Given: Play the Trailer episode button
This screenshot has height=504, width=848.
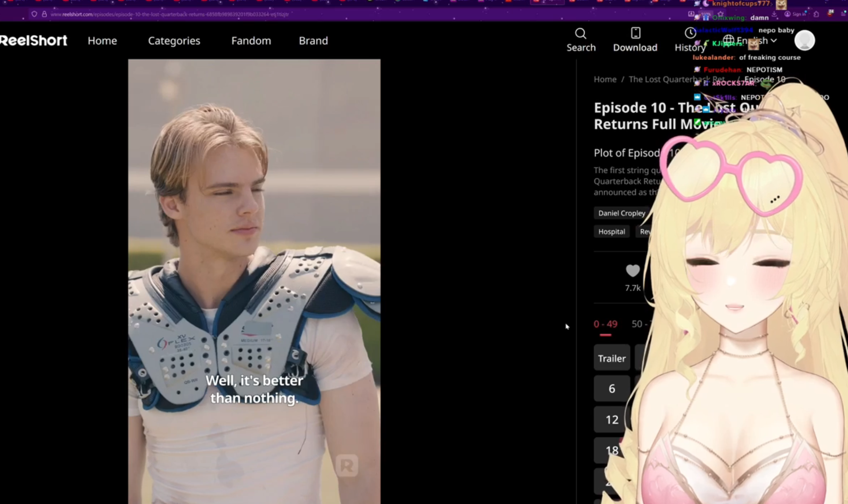Looking at the screenshot, I should point(611,358).
